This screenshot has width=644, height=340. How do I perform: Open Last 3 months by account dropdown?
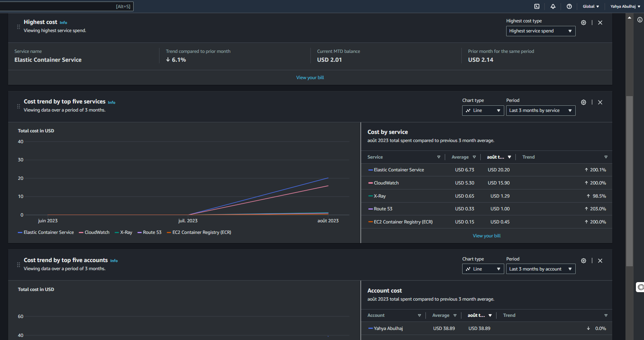pyautogui.click(x=541, y=269)
